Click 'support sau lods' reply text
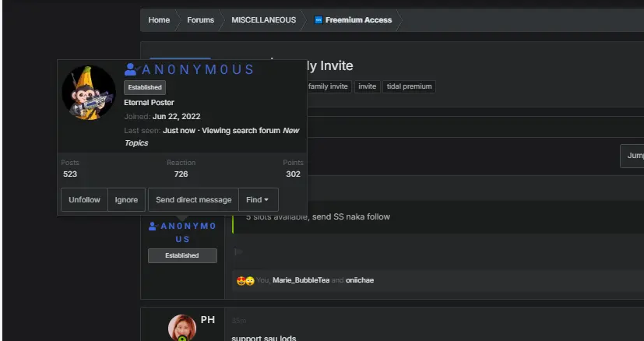The image size is (644, 341). coord(264,338)
